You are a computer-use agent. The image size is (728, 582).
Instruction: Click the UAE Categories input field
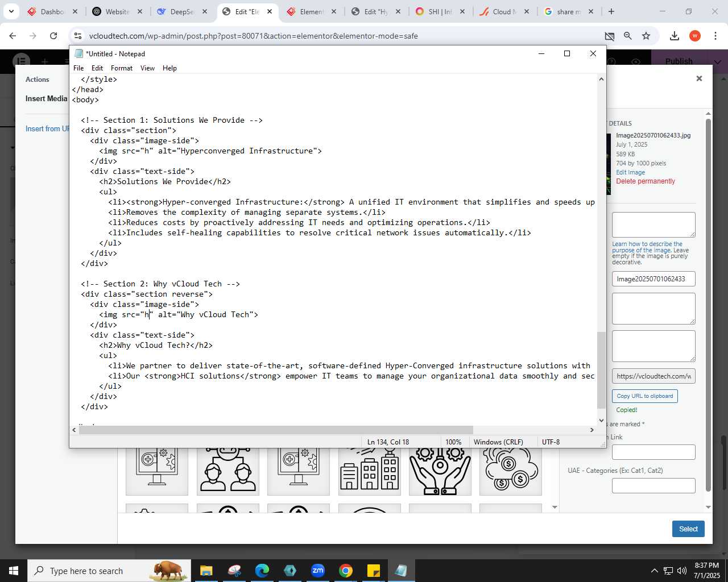[653, 485]
